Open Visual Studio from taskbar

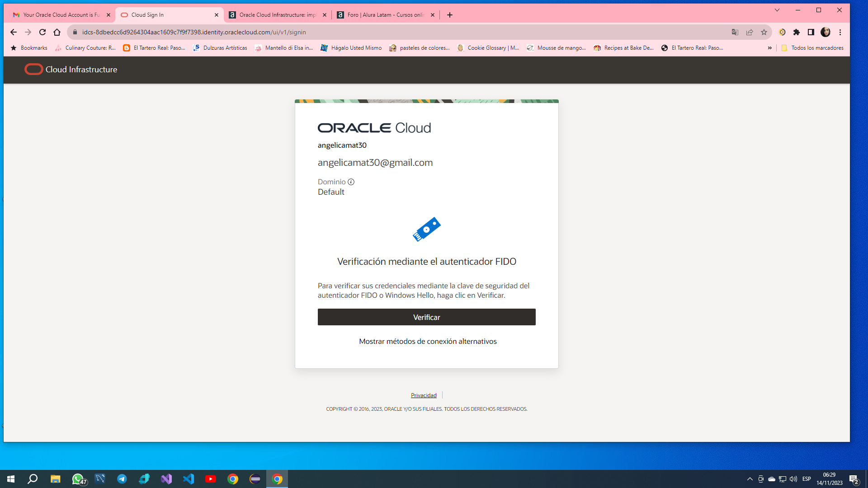click(x=166, y=479)
